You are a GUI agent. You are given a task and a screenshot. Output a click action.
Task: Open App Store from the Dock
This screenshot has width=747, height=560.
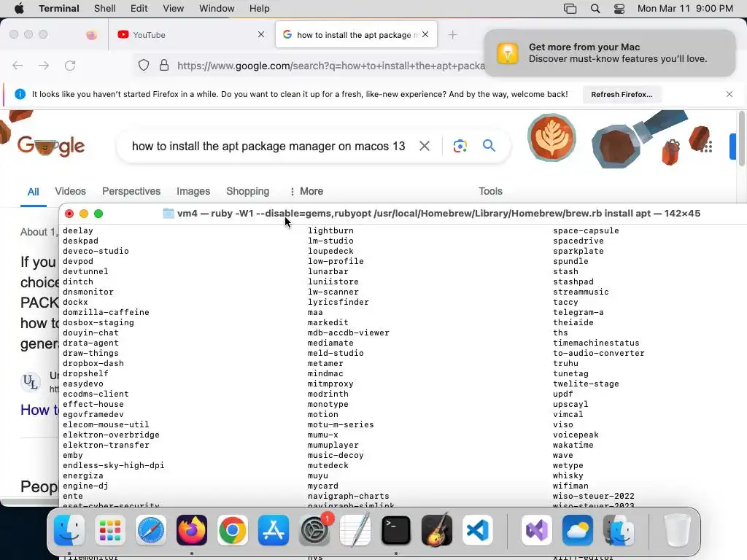point(274,530)
